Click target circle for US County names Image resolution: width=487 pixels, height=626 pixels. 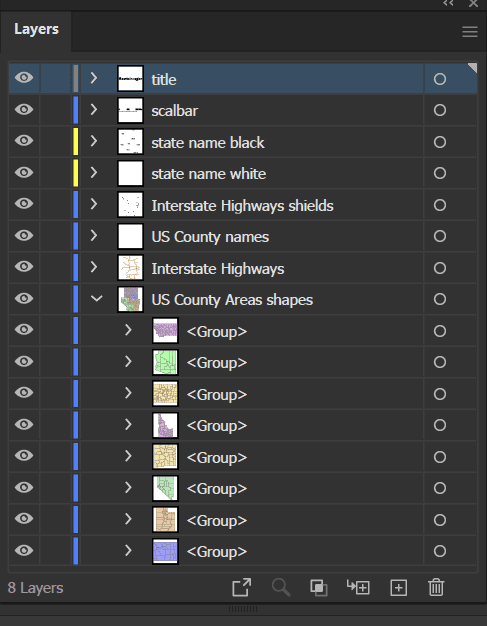[x=439, y=236]
